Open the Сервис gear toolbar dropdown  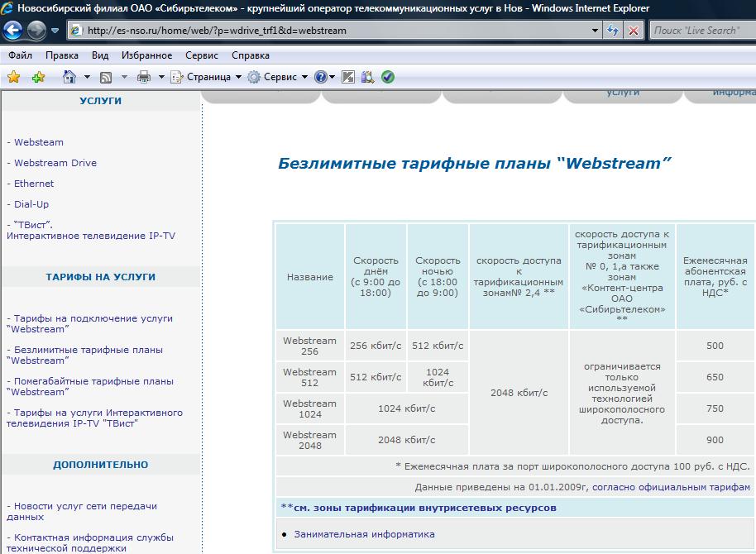click(277, 77)
